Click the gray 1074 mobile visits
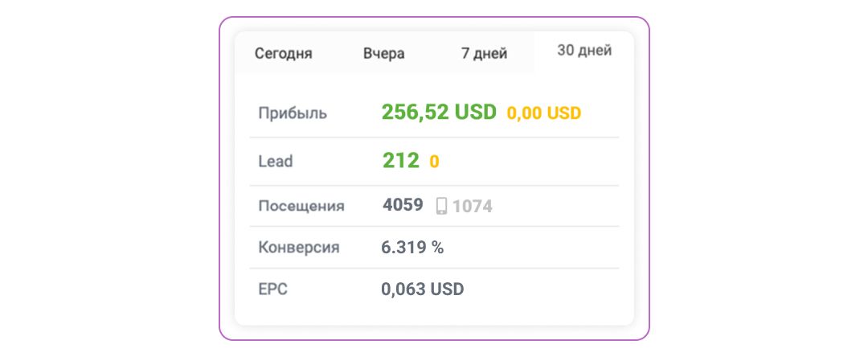 point(473,207)
